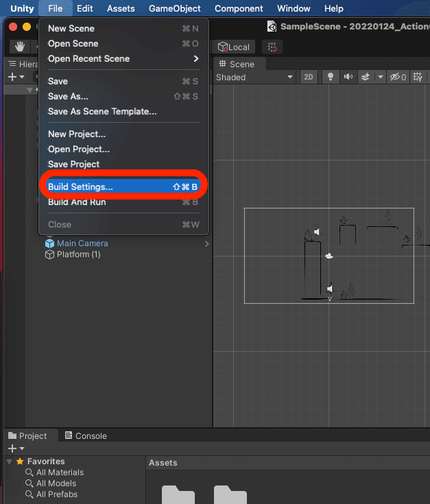The image size is (430, 504).
Task: Open the Edit menu
Action: [85, 8]
